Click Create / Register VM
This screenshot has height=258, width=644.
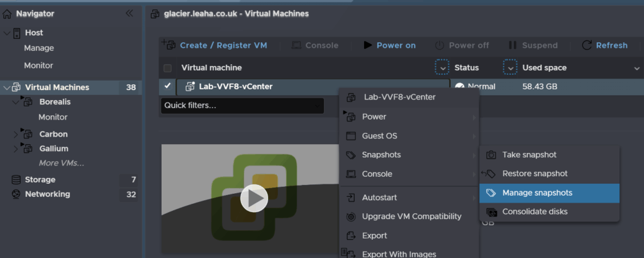(223, 45)
